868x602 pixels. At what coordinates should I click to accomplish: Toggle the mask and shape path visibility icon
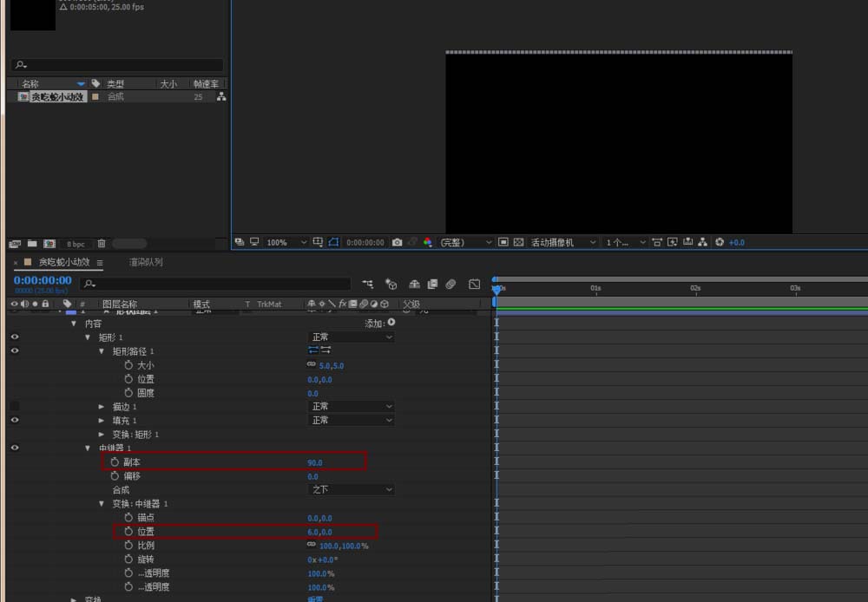(333, 242)
